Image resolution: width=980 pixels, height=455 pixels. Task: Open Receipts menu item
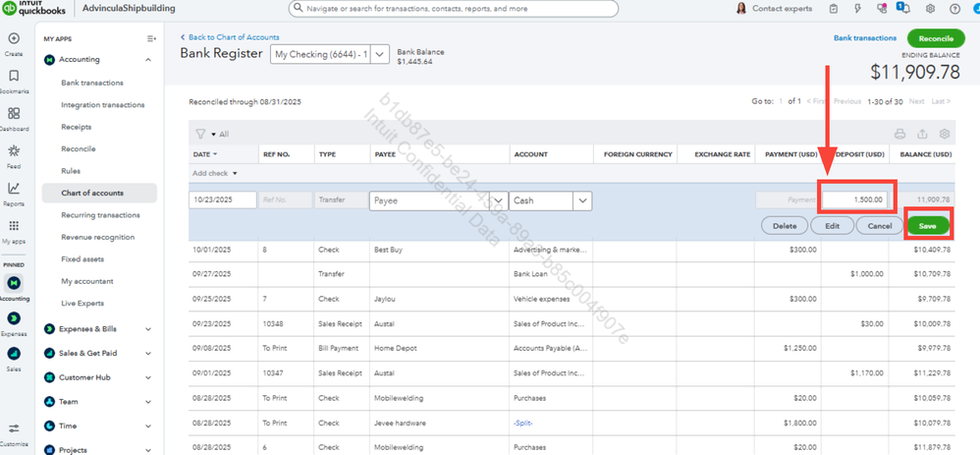(x=77, y=127)
